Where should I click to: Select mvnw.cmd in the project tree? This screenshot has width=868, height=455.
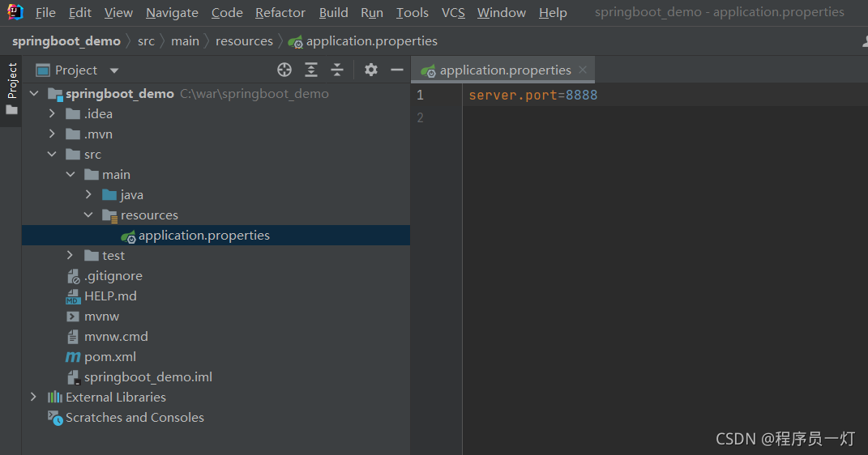tap(116, 337)
